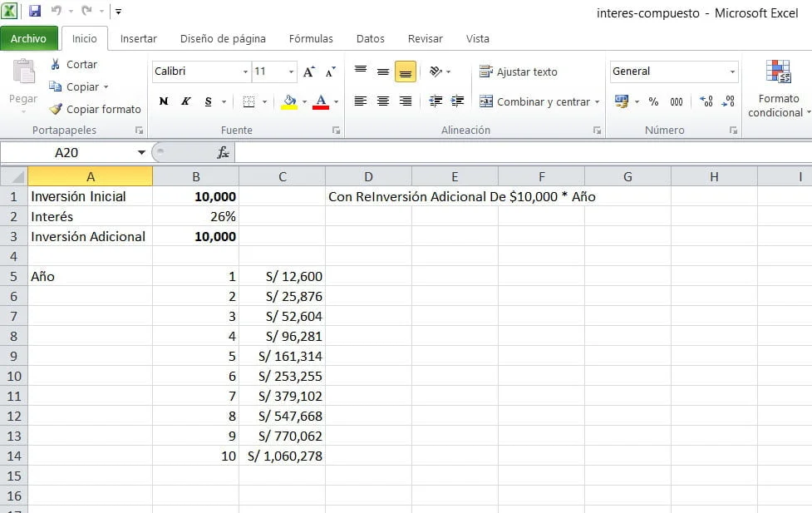The image size is (812, 513).
Task: Increase font size with the larger A icon
Action: [309, 72]
